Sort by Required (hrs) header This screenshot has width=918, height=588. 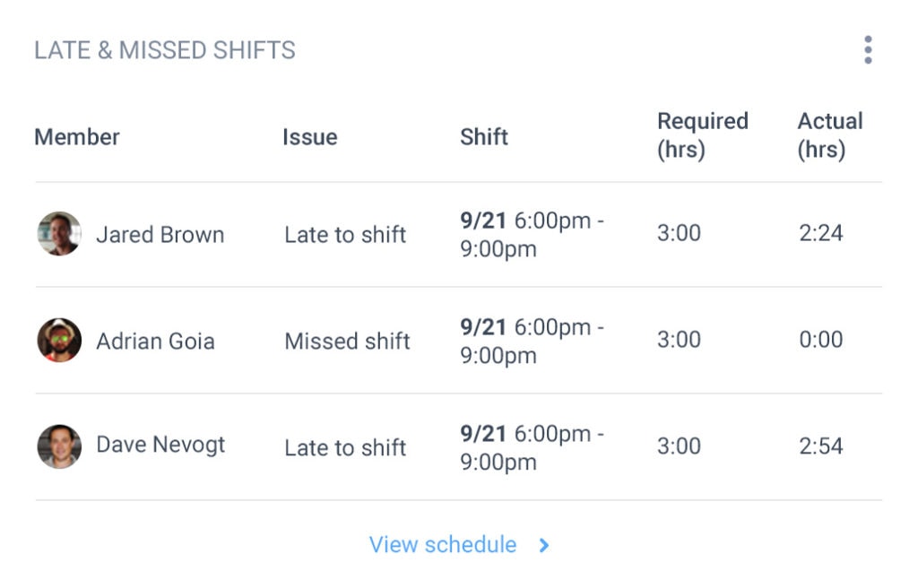pos(703,134)
